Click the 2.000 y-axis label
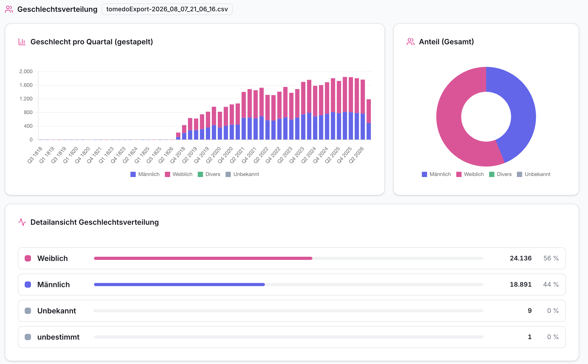 coord(26,71)
